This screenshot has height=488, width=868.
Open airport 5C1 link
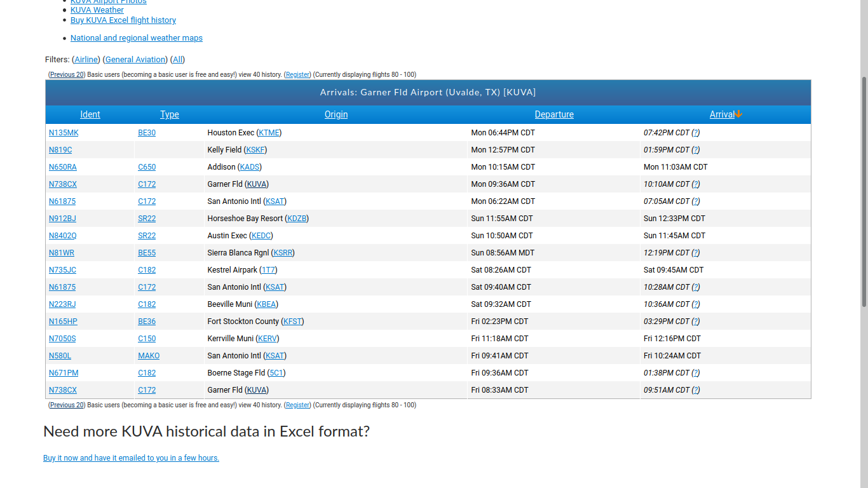(x=276, y=373)
